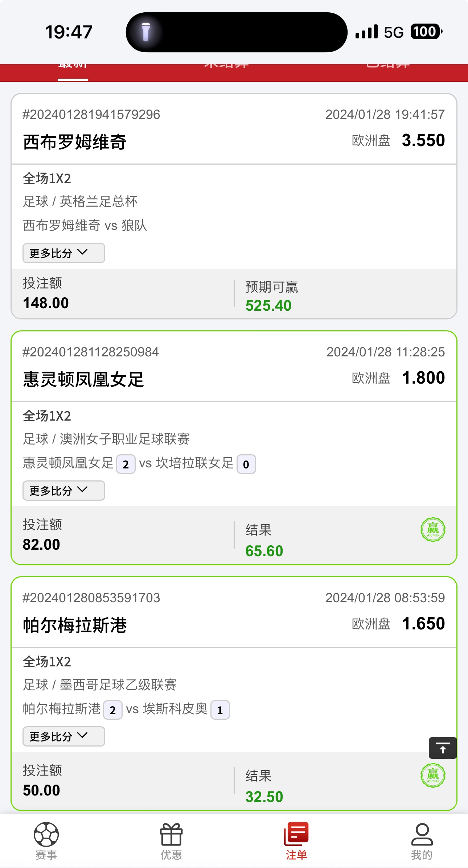
Task: Tap the 赛事 soccer ball icon
Action: tap(46, 834)
